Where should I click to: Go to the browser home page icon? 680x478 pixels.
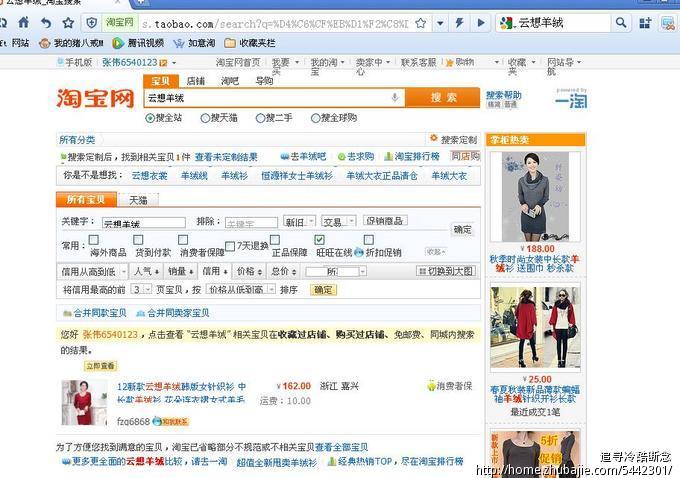pos(23,23)
